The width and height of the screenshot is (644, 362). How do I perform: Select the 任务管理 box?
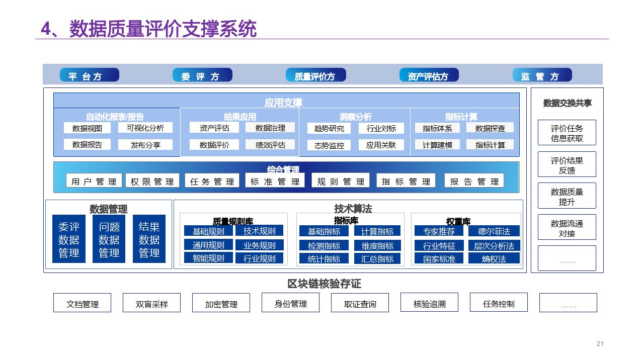pyautogui.click(x=212, y=181)
